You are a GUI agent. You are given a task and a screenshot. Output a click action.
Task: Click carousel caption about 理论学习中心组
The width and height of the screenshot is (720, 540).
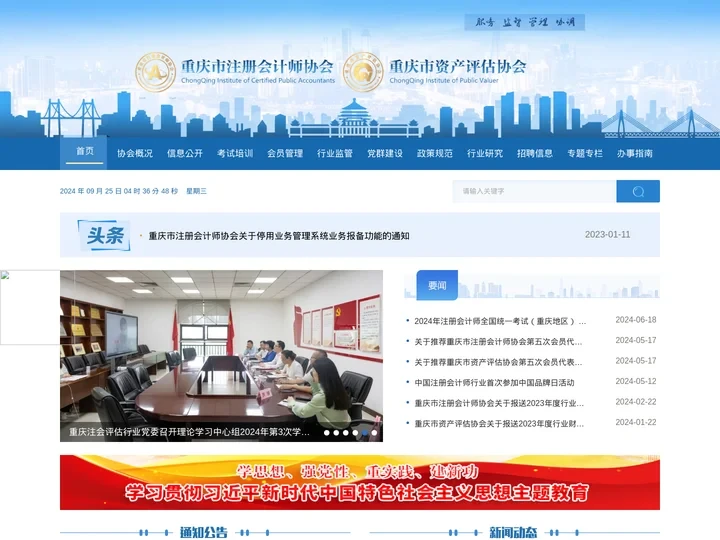pyautogui.click(x=189, y=432)
